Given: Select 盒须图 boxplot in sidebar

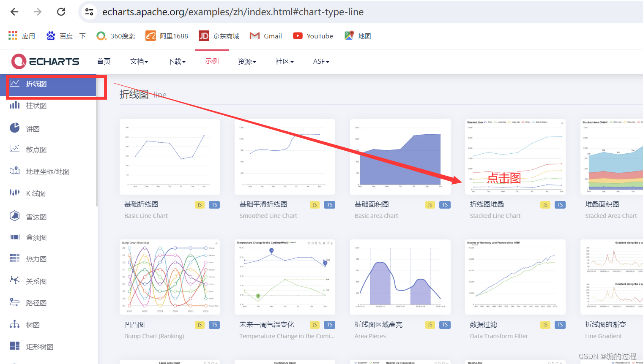Looking at the screenshot, I should 48,237.
